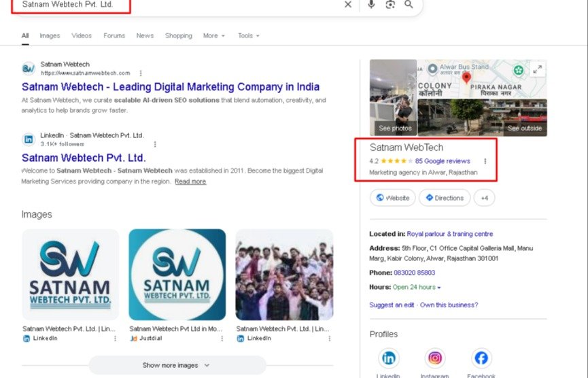Open the +4 more actions chip
588x378 pixels.
click(484, 198)
